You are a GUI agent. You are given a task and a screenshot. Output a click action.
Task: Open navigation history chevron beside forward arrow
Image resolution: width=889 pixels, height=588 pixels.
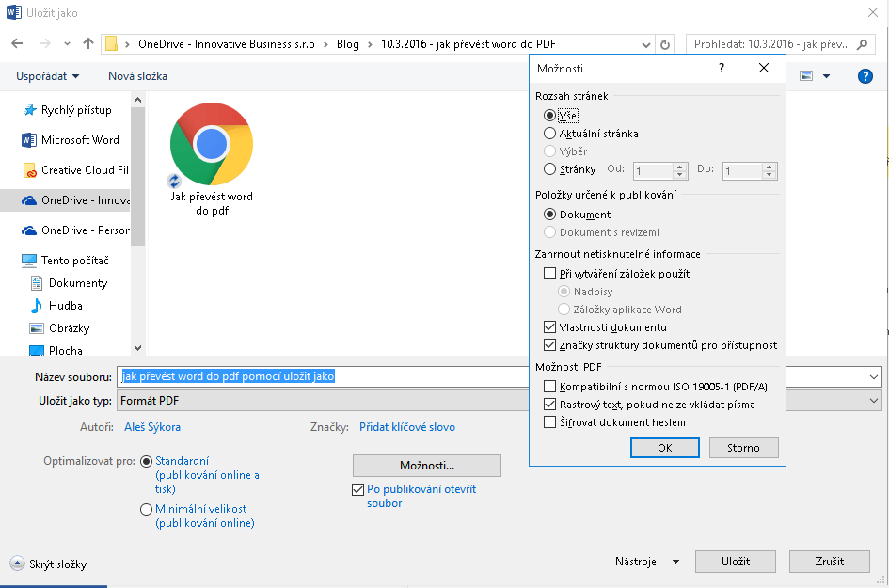click(x=67, y=44)
